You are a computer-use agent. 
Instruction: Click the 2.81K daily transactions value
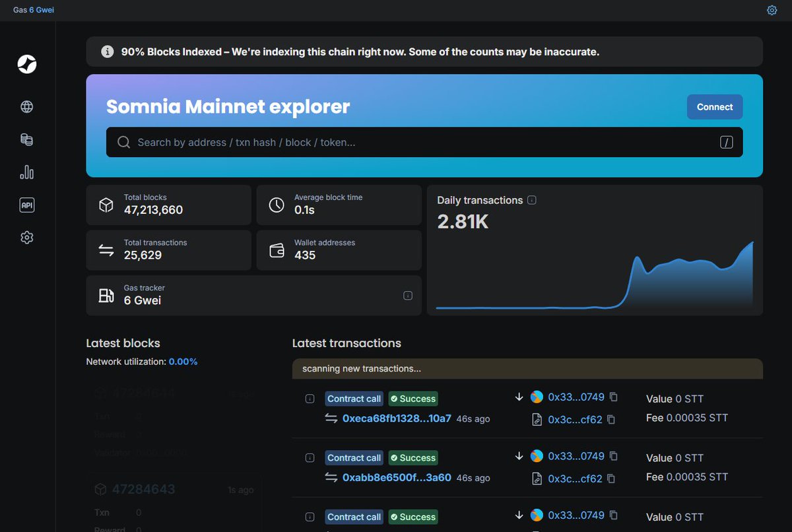click(x=463, y=222)
